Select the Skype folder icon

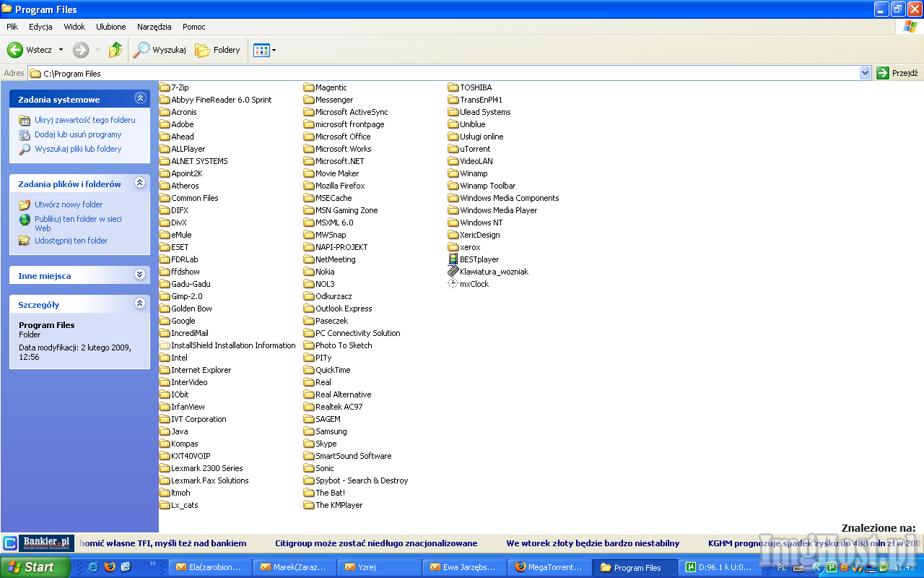[309, 444]
